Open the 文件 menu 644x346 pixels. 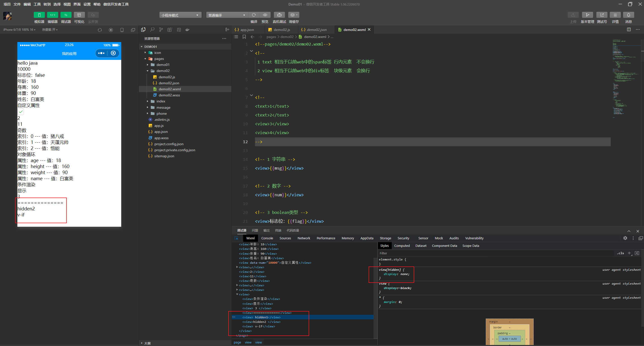click(17, 4)
